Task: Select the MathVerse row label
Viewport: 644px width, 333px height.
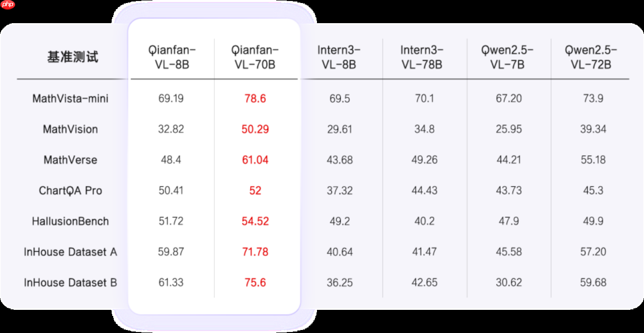Action: (70, 160)
